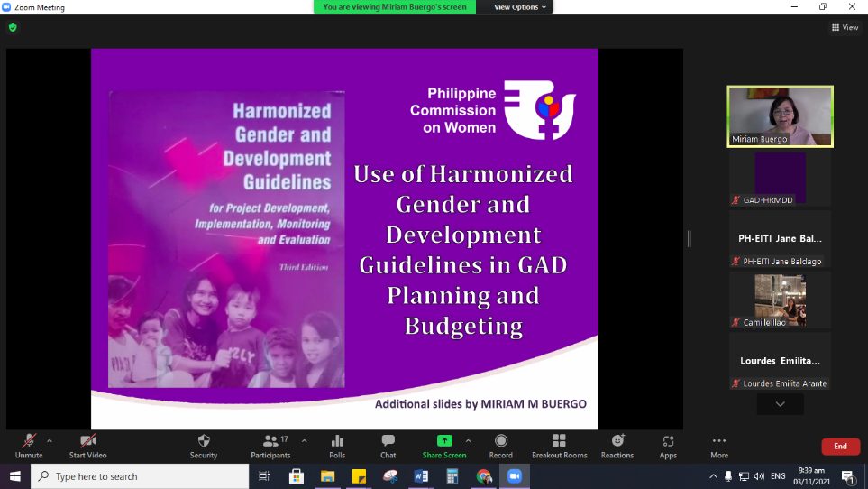The image size is (868, 489).
Task: Open Google Chrome from the taskbar
Action: coord(484,476)
